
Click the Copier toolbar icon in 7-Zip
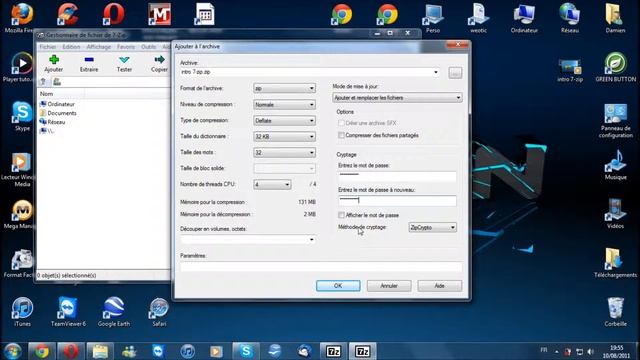(x=159, y=64)
